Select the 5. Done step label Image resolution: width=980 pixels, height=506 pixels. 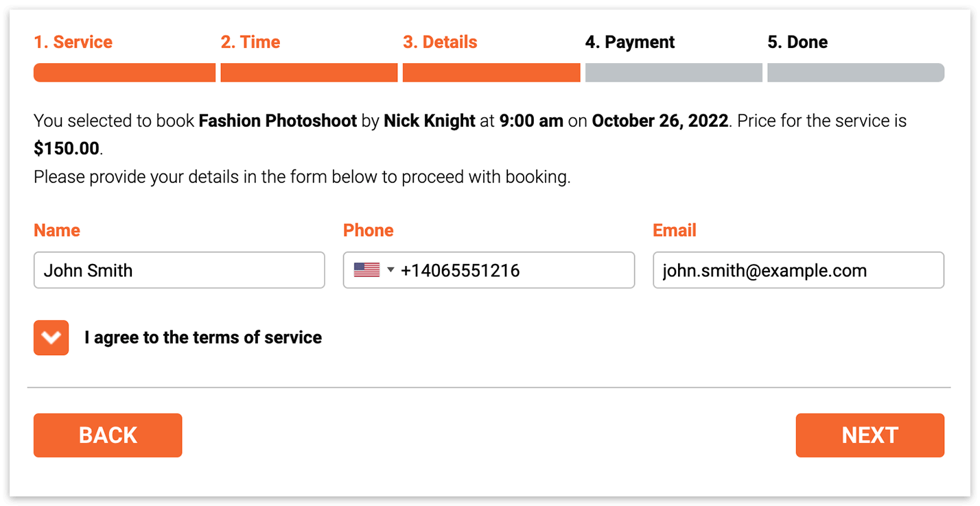click(797, 43)
